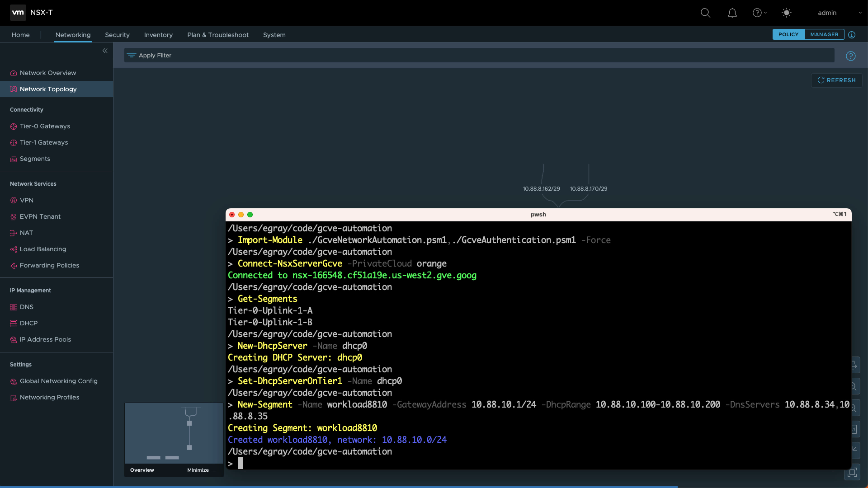Switch to POLICY mode
Screen dimensions: 868x488
pos(788,34)
